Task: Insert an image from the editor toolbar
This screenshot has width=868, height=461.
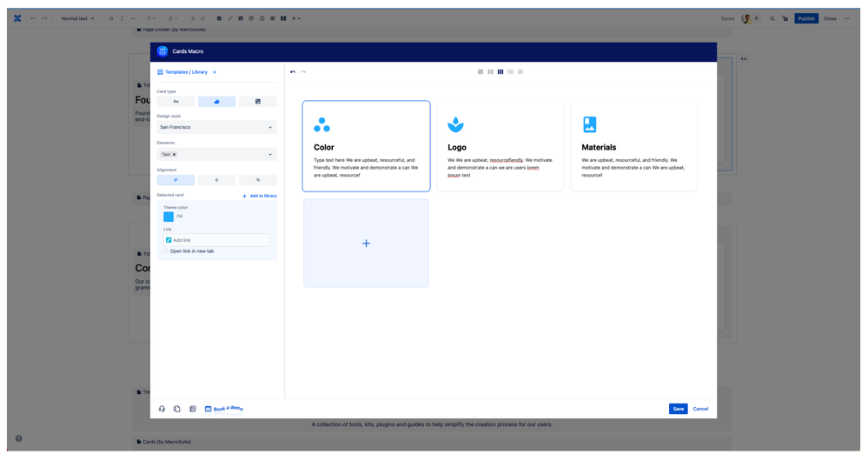Action: [x=241, y=18]
